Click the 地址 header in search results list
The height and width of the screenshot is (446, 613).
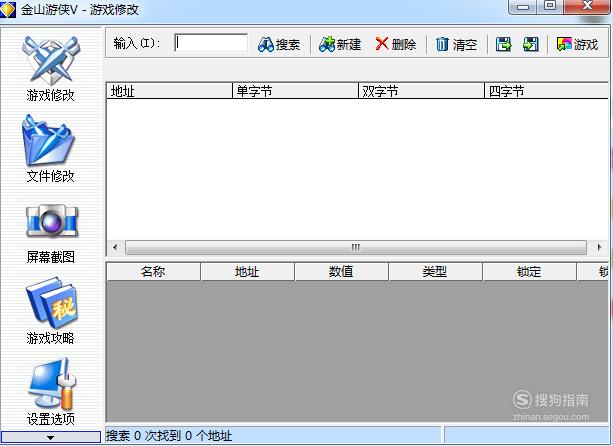(169, 91)
